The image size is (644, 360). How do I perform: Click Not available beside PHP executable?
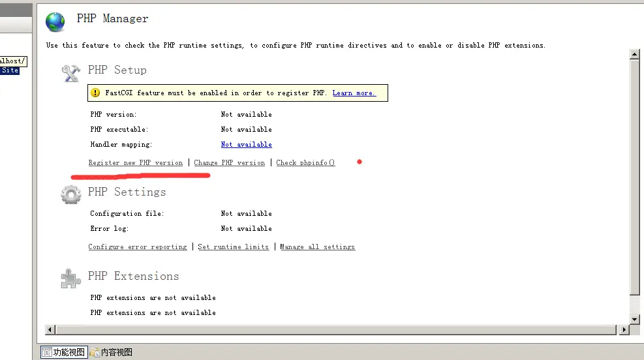247,130
